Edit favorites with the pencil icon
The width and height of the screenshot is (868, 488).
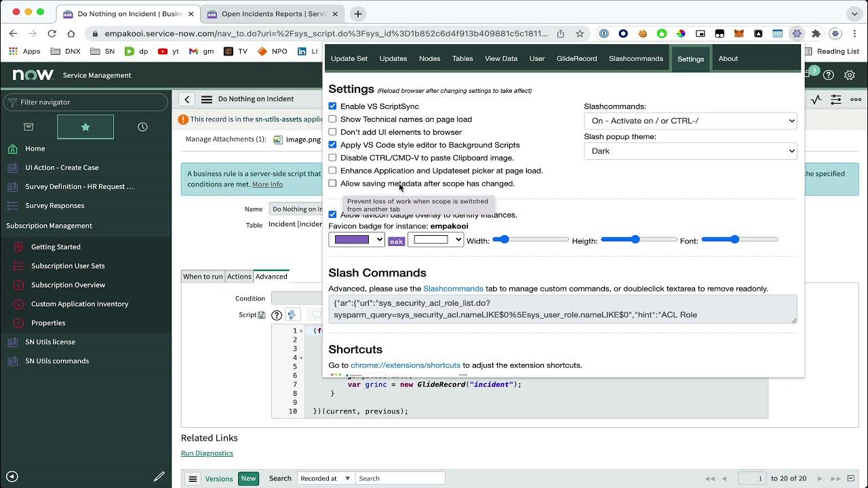tap(159, 476)
